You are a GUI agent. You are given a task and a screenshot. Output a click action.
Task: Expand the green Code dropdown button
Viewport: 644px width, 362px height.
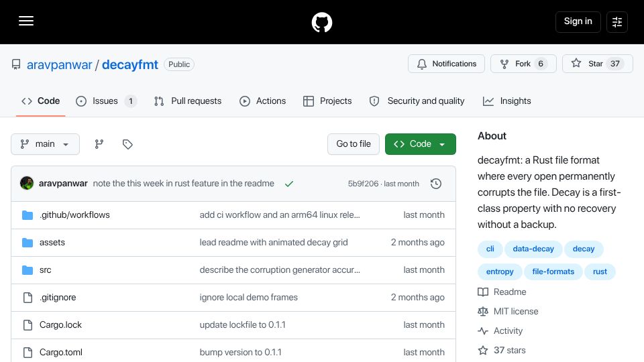(420, 144)
